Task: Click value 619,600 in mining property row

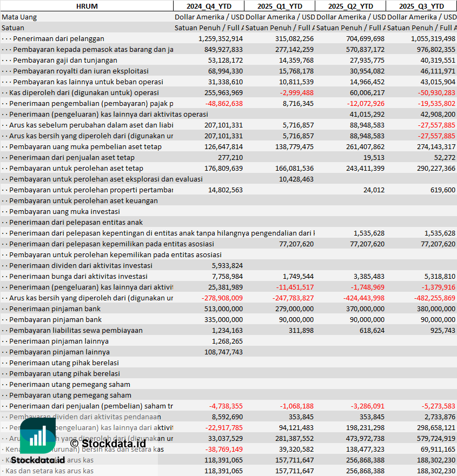Action: point(443,190)
